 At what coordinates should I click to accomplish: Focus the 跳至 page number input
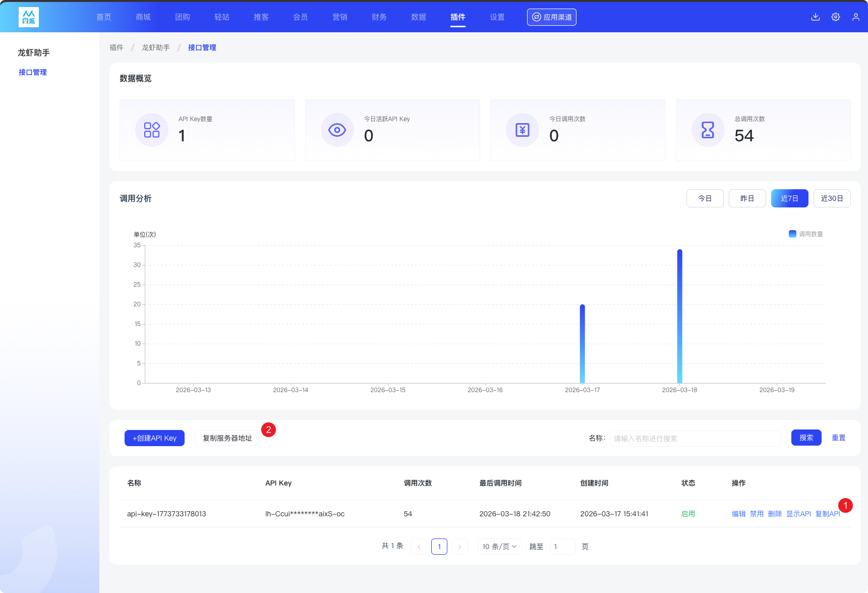562,547
